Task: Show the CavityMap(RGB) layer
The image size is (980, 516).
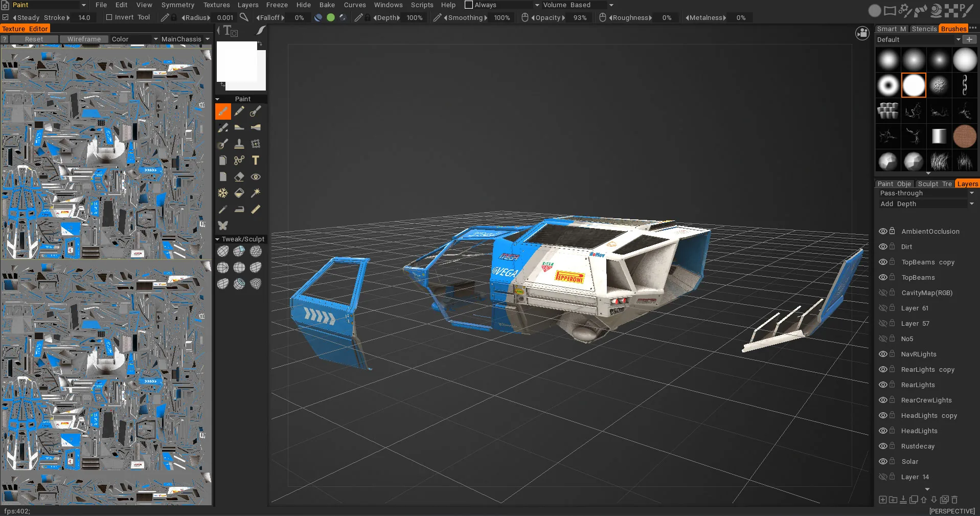Action: point(883,293)
